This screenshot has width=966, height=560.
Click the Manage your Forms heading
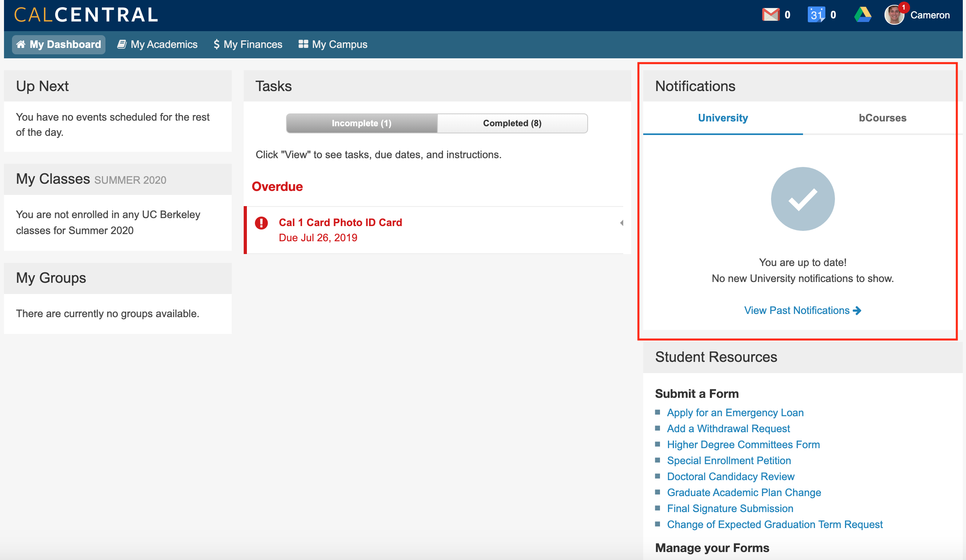coord(712,548)
